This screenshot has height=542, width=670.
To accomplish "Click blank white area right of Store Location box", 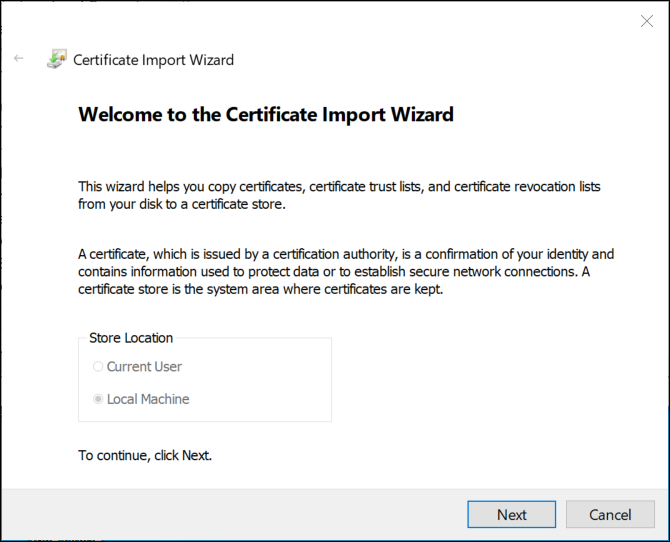I will [480, 380].
